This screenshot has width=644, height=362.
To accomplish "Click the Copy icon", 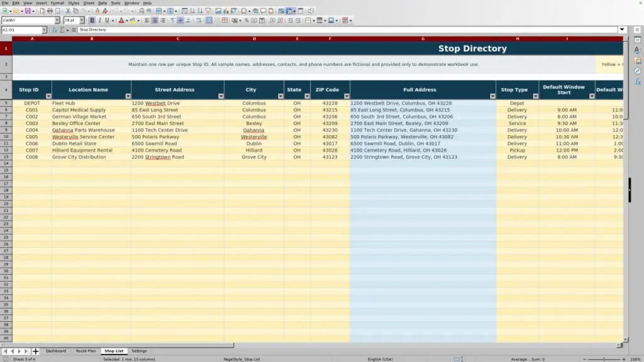I will click(76, 11).
